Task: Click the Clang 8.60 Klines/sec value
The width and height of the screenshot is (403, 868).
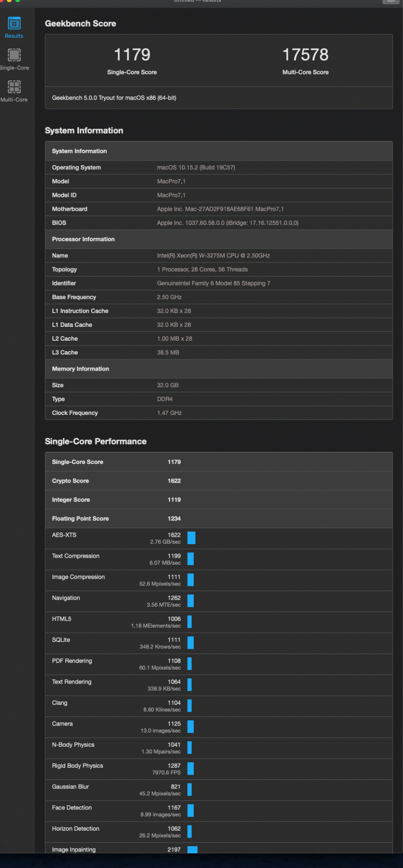Action: tap(162, 710)
